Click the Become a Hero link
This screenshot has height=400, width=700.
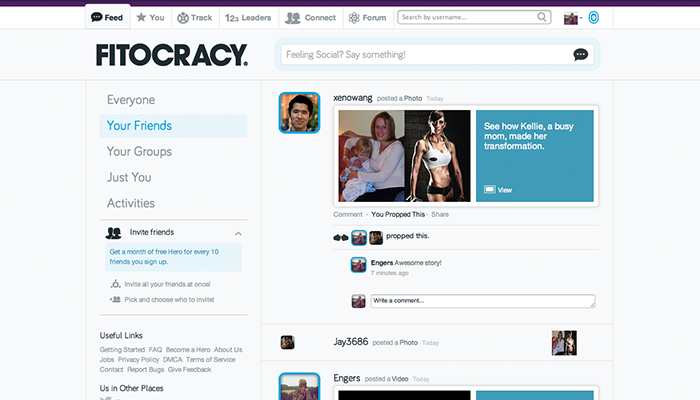(188, 350)
